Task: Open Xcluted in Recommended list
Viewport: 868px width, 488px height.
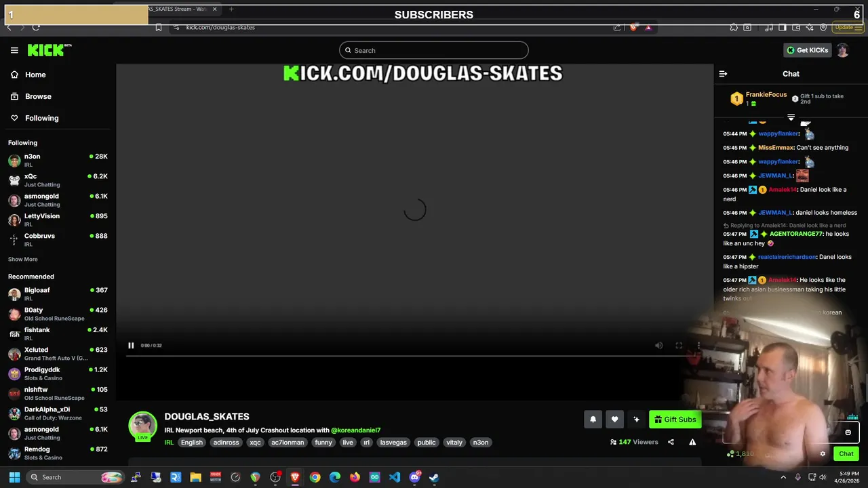Action: pyautogui.click(x=58, y=354)
